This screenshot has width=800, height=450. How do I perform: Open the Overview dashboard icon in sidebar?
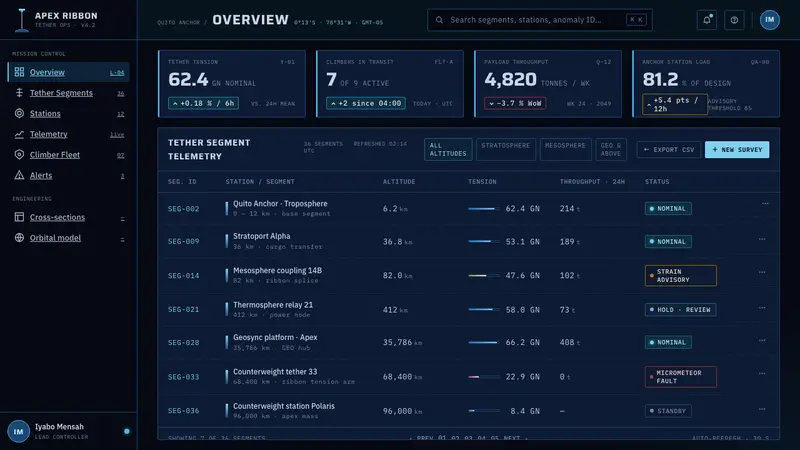[19, 72]
